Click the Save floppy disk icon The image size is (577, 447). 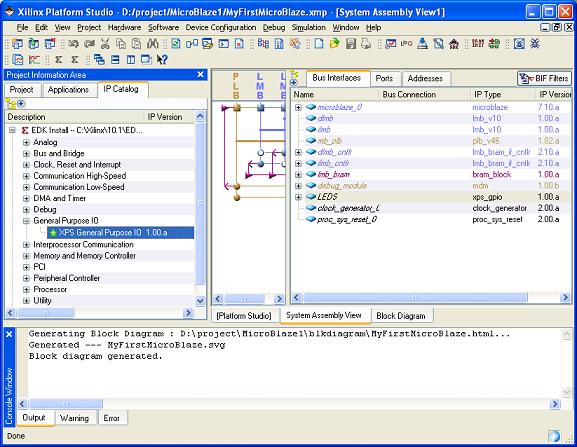pyautogui.click(x=351, y=44)
